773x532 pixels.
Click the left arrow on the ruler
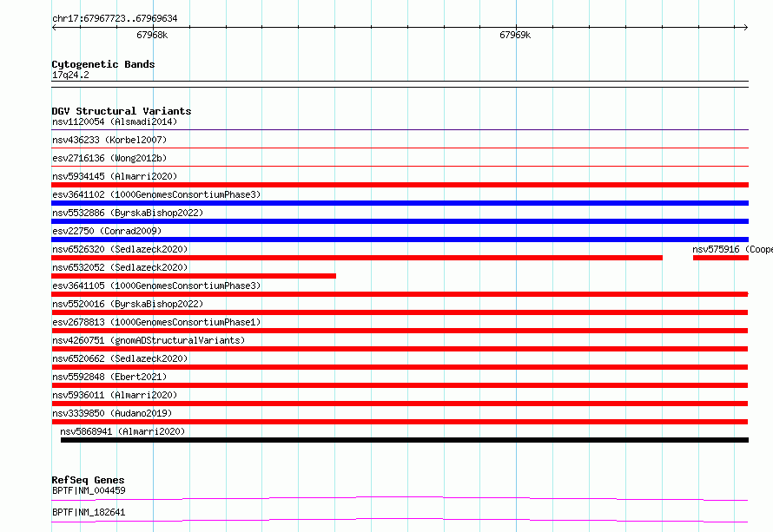(x=54, y=28)
